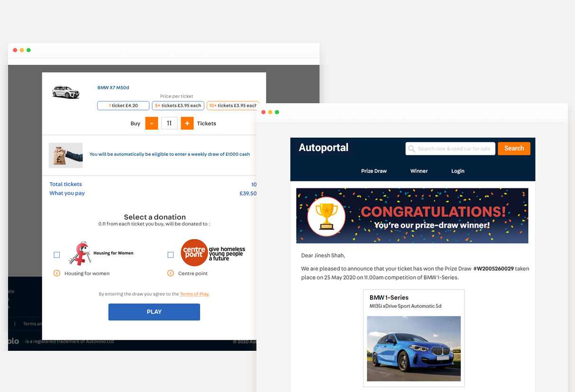The image size is (575, 392).
Task: Open info icon beside Housing for women
Action: point(57,273)
